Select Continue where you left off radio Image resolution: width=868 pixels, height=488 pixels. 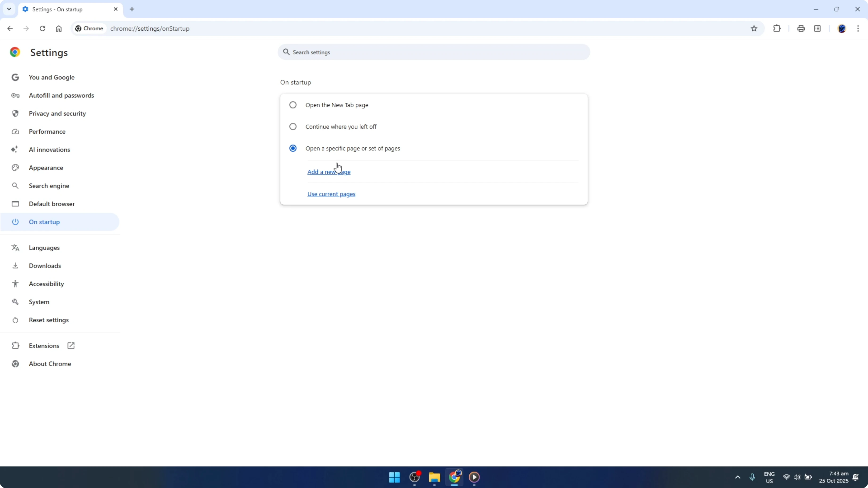293,127
